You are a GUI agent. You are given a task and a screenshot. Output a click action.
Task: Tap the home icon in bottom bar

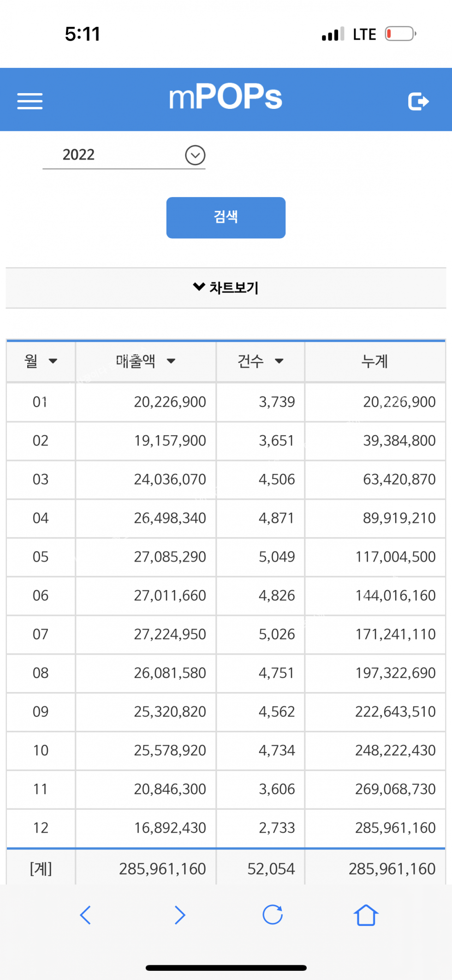tap(366, 915)
